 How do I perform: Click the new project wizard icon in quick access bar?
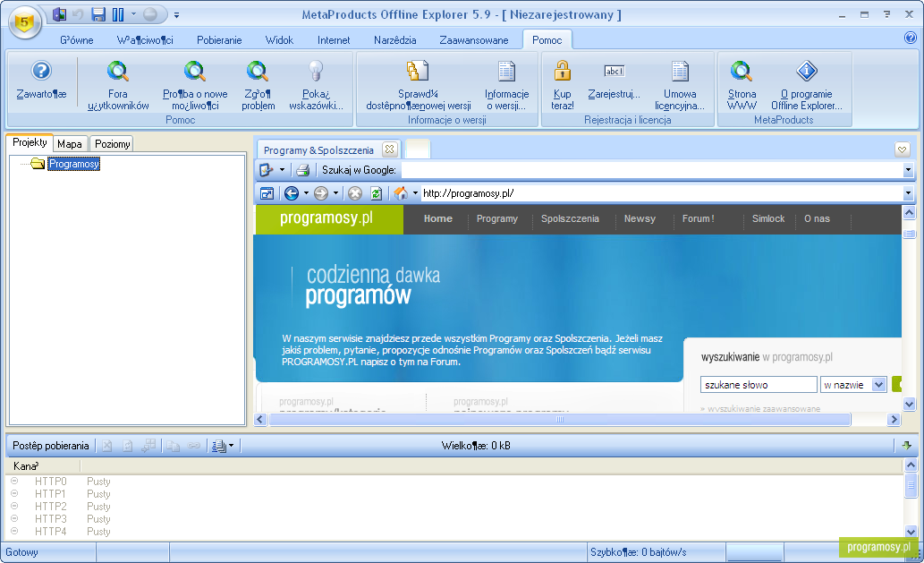click(60, 14)
